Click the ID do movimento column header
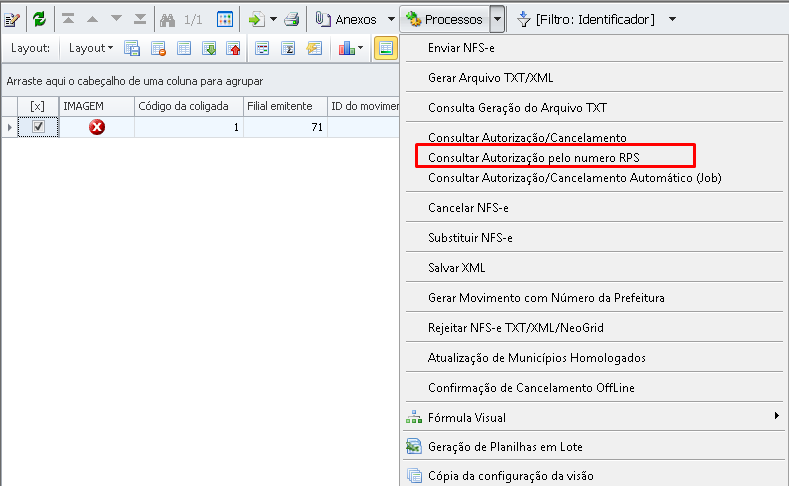The width and height of the screenshot is (789, 486). pyautogui.click(x=363, y=106)
